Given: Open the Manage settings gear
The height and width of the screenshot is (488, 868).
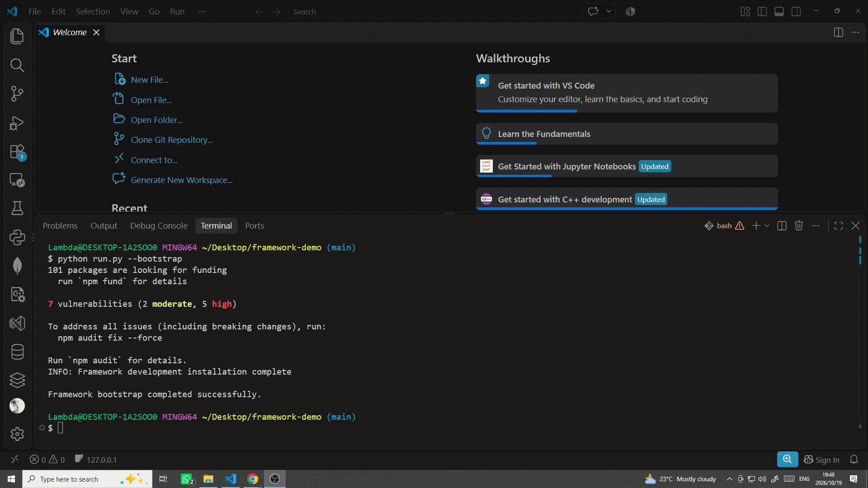Looking at the screenshot, I should (17, 434).
